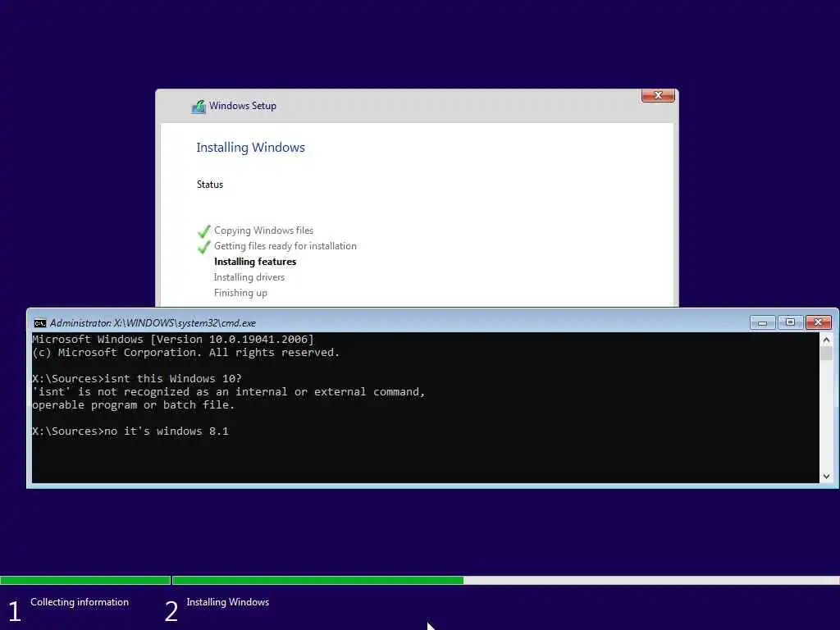The height and width of the screenshot is (630, 840).
Task: Click the 'Installing Windows' heading
Action: pyautogui.click(x=250, y=148)
